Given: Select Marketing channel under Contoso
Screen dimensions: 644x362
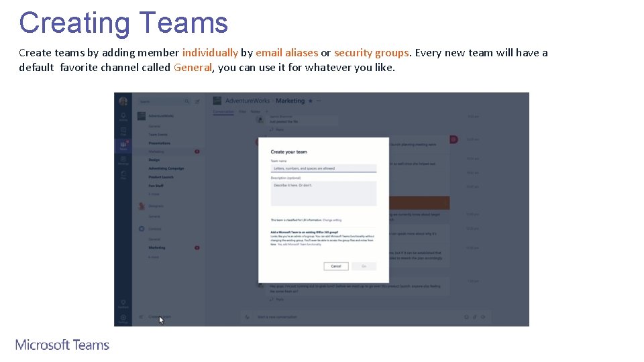Looking at the screenshot, I should (x=157, y=247).
